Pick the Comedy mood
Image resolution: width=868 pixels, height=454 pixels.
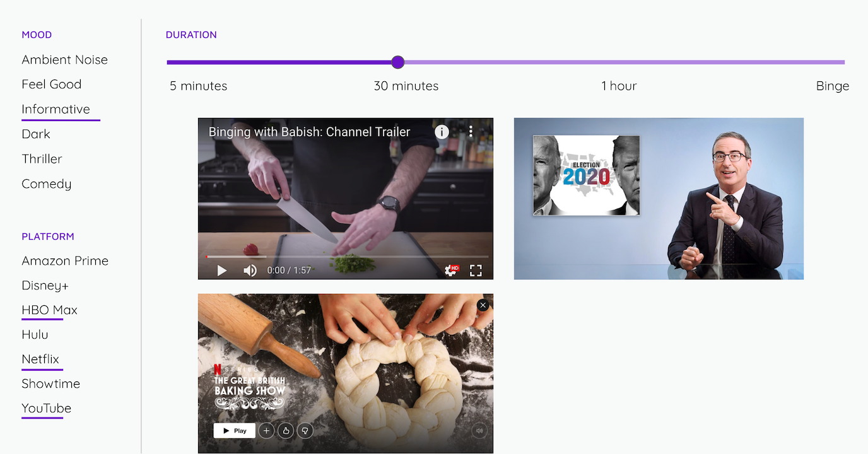pyautogui.click(x=47, y=184)
